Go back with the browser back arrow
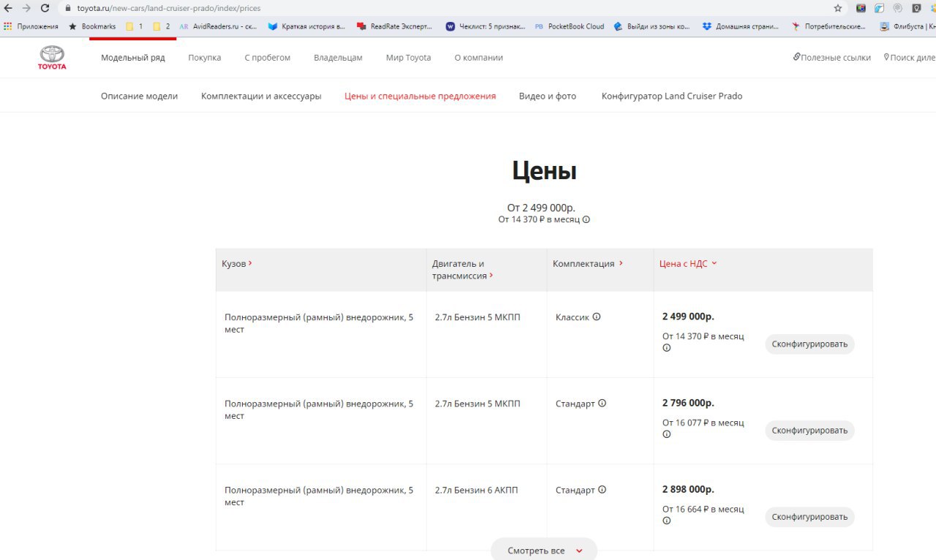The image size is (936, 560). [8, 8]
